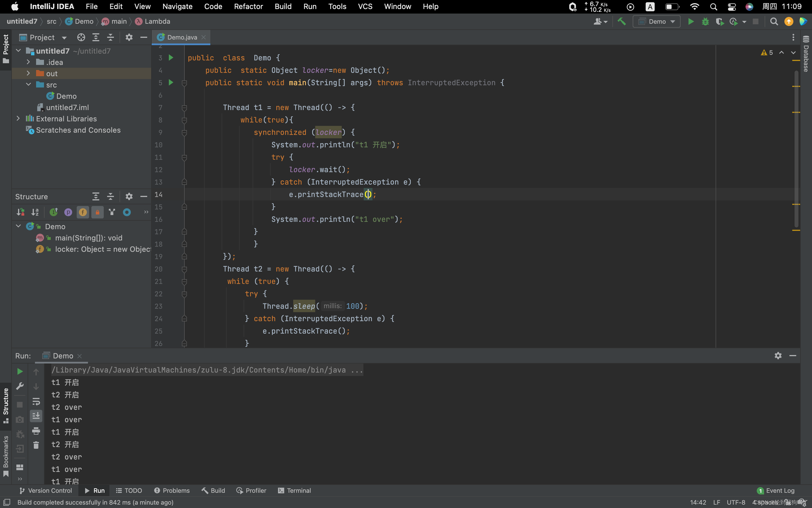Click the Select Opened File target icon

point(81,37)
